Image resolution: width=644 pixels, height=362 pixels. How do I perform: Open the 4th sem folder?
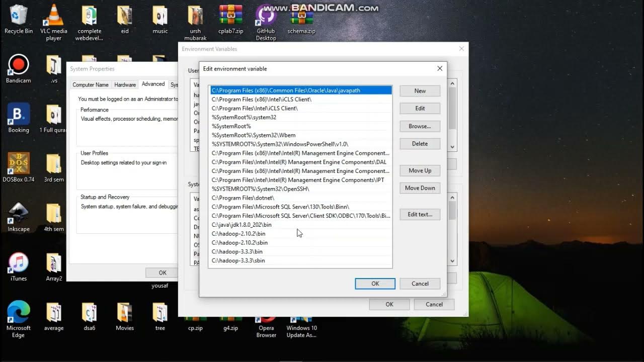coord(54,217)
